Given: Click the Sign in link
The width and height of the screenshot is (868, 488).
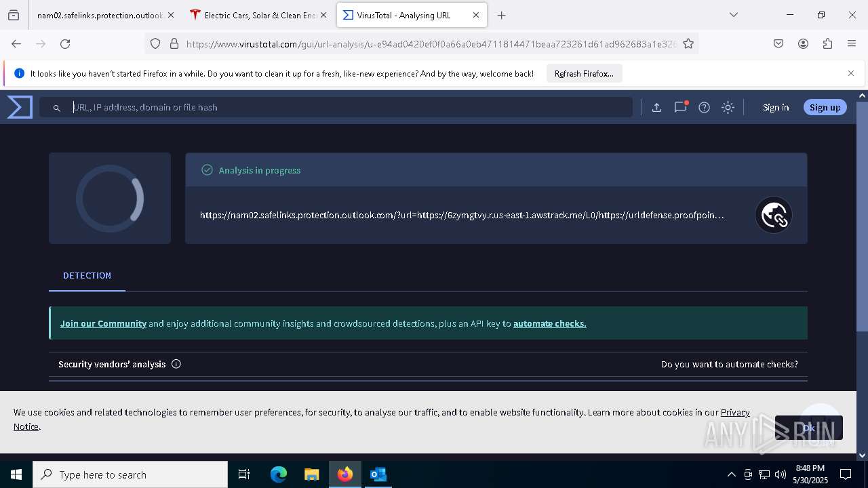Looking at the screenshot, I should click(x=776, y=107).
